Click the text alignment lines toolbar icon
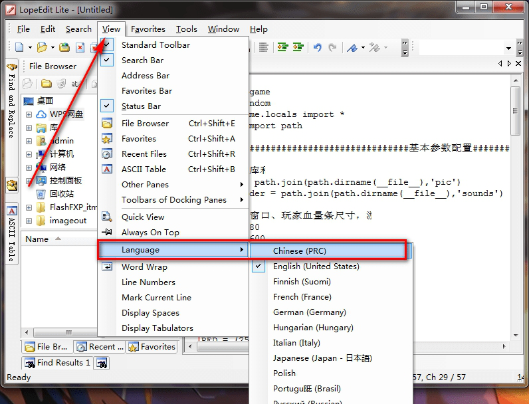 click(263, 47)
